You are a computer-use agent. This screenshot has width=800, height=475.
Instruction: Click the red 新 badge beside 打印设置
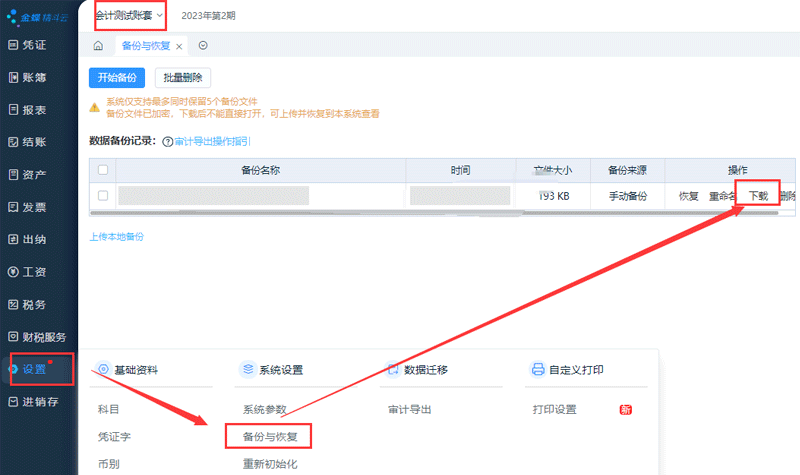coord(626,410)
